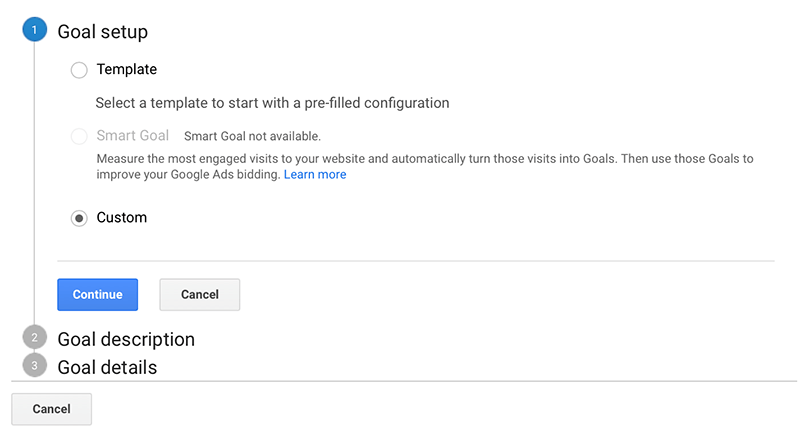
Task: Click the bottom-most Cancel button
Action: (x=51, y=409)
